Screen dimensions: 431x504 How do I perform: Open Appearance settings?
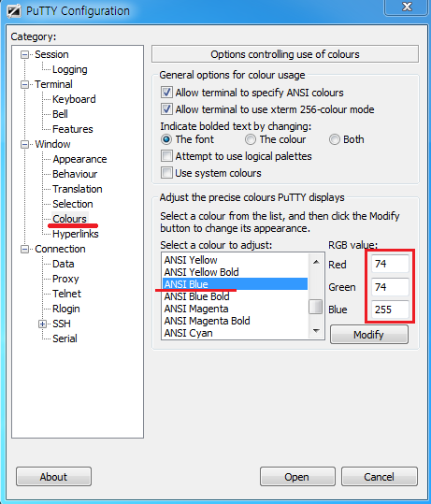click(79, 159)
